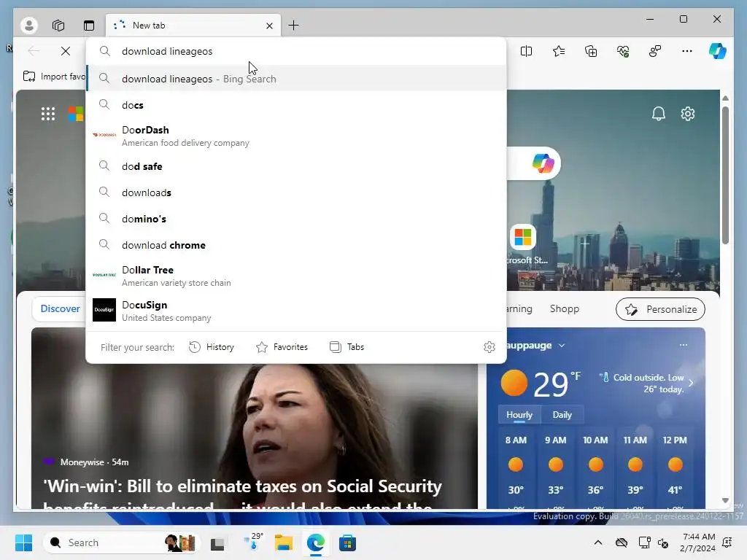Open the Edge profile avatar icon
The width and height of the screenshot is (747, 560).
(29, 26)
